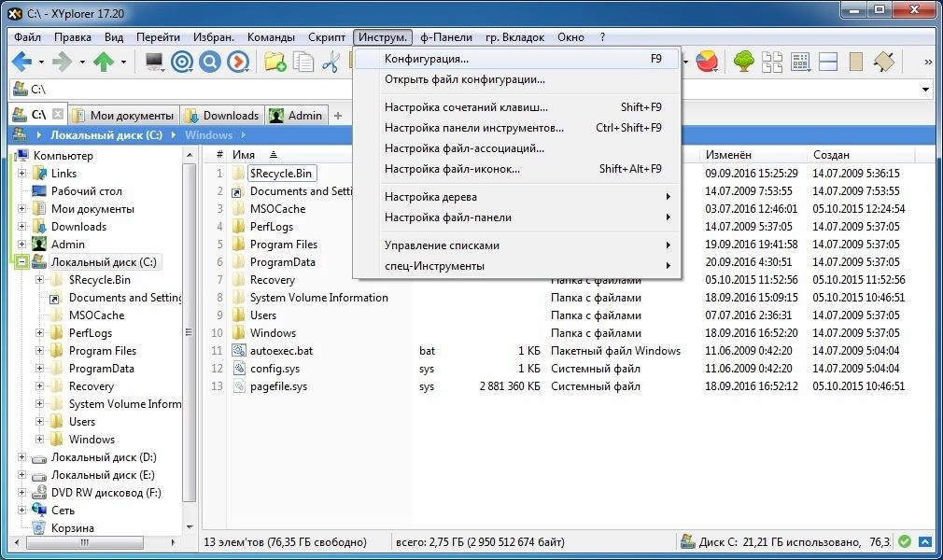Click the tree vertical scrollbar
Image resolution: width=943 pixels, height=560 pixels.
(x=189, y=332)
